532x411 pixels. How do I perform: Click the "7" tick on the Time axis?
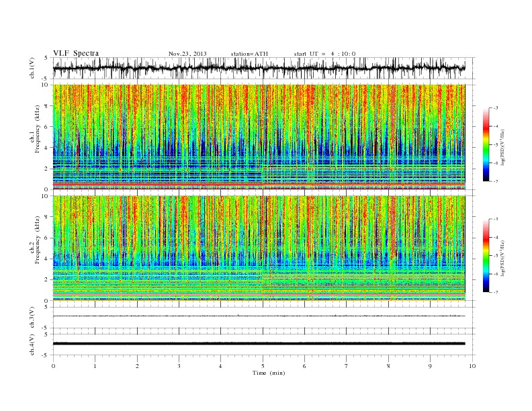[347, 366]
